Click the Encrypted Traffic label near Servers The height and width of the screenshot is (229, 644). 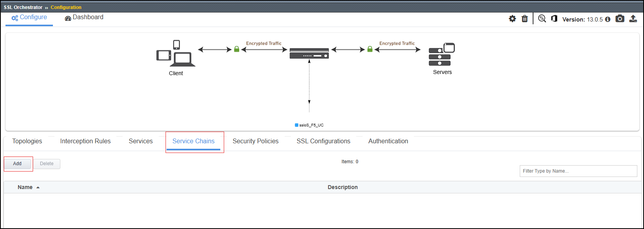tap(397, 43)
